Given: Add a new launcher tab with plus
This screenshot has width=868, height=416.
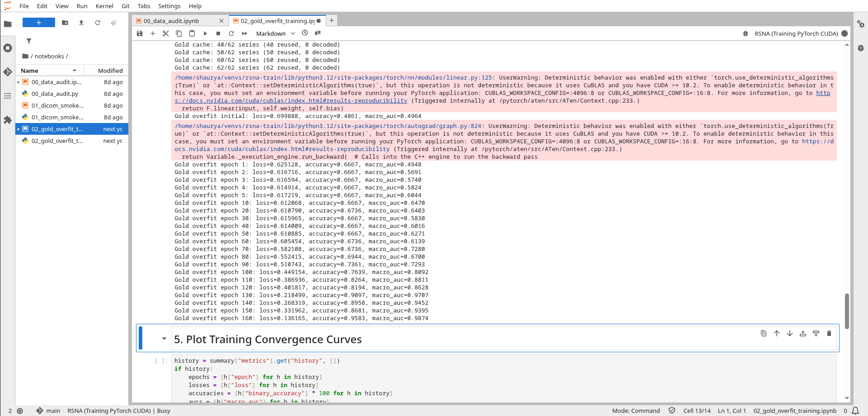Looking at the screenshot, I should [x=332, y=20].
